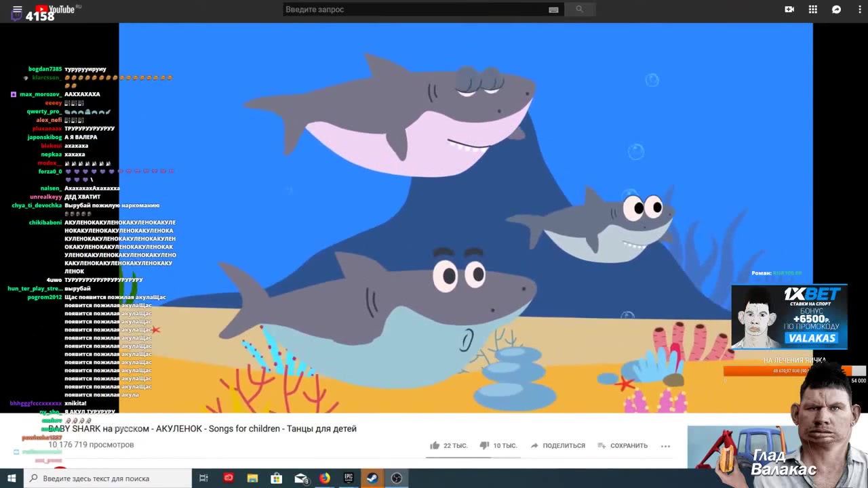Open the red Creative Cloud taskbar app
The width and height of the screenshot is (868, 488).
point(229,478)
